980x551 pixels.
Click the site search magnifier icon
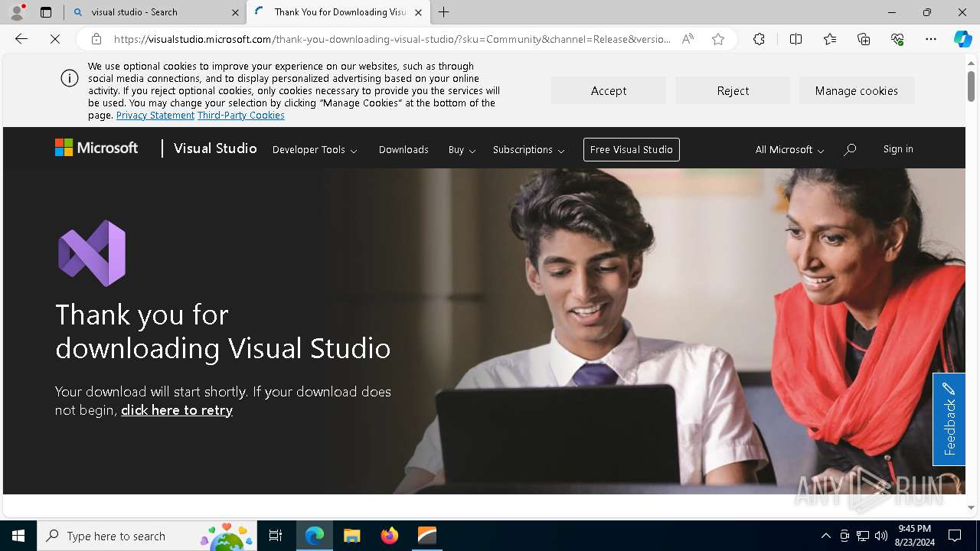click(850, 150)
